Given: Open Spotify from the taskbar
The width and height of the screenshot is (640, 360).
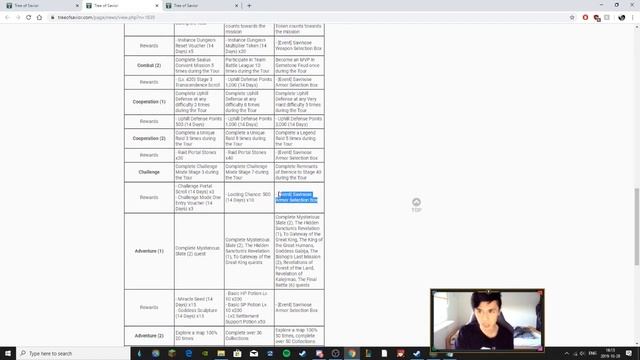Looking at the screenshot, I should [287, 353].
